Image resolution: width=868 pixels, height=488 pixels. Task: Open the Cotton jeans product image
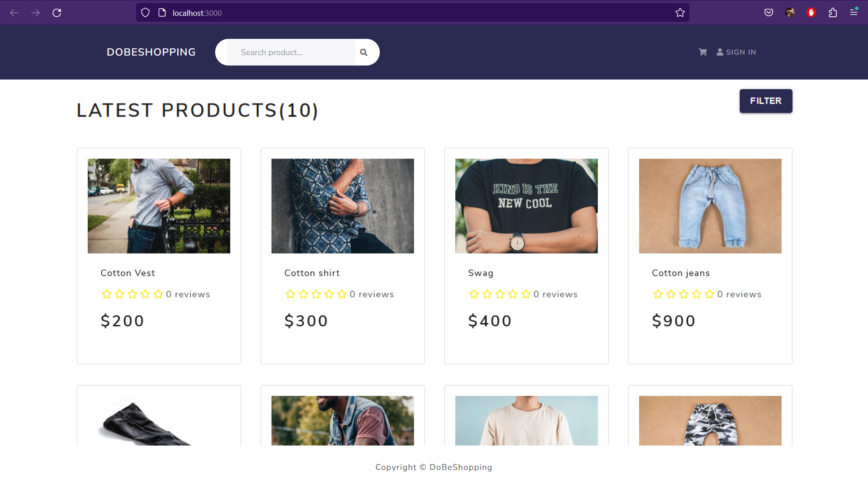tap(710, 206)
